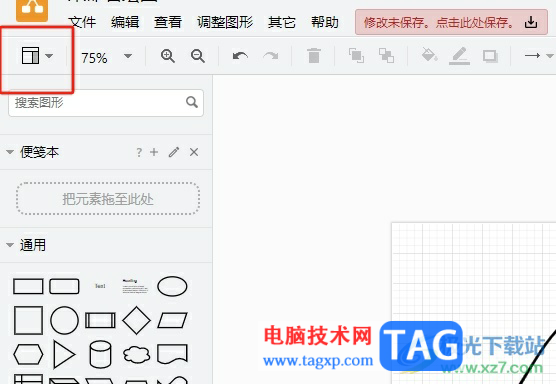Select the rectangle shape
The width and height of the screenshot is (556, 384).
[28, 286]
